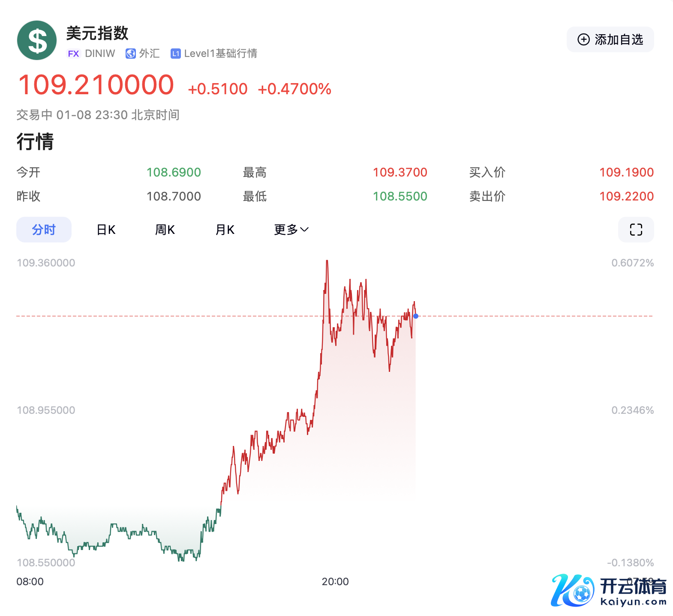This screenshot has height=616, width=673.
Task: Switch to the 周K chart tab
Action: [165, 230]
